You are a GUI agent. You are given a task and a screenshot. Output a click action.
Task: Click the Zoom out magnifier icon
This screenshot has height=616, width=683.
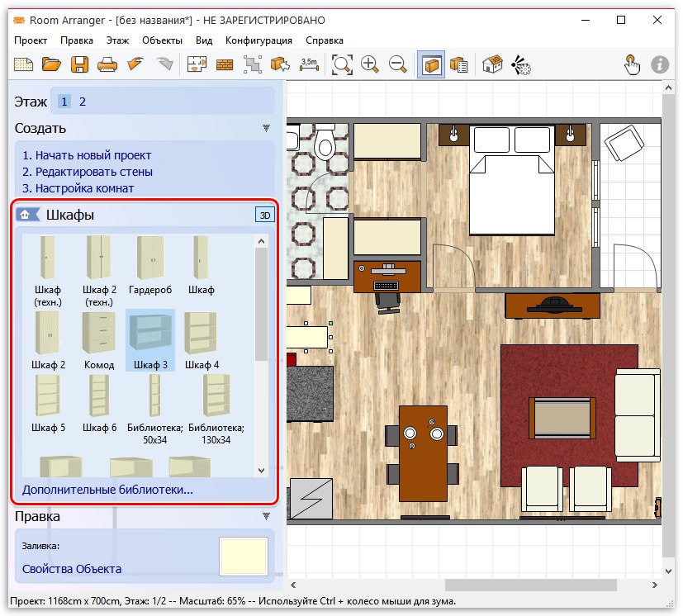point(397,64)
